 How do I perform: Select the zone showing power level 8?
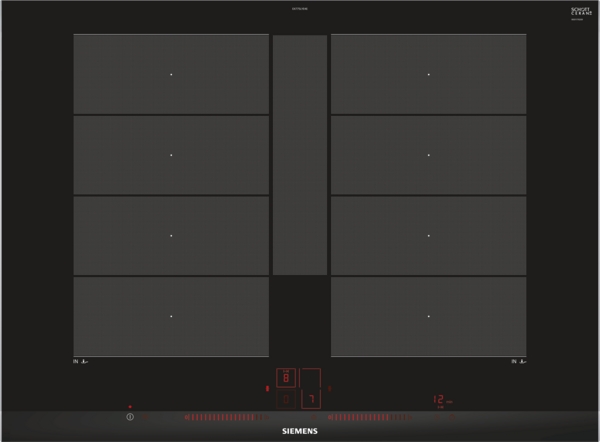(286, 378)
